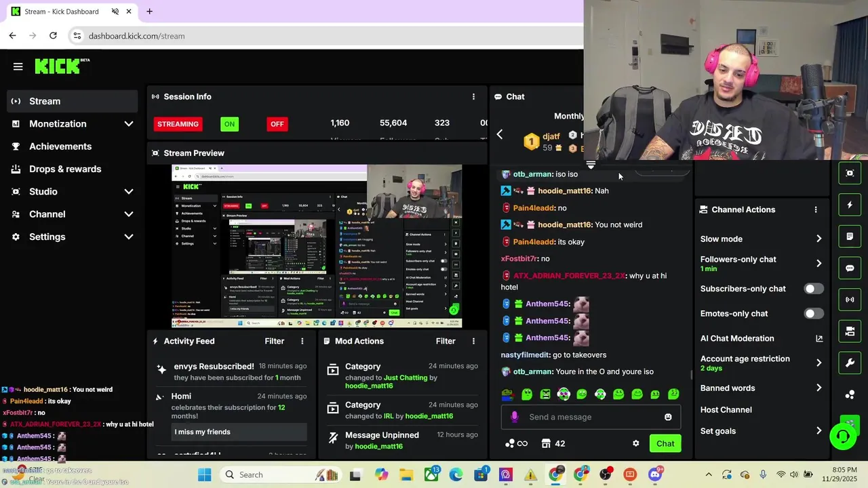This screenshot has width=868, height=488.
Task: Open a new browser tab
Action: click(149, 12)
